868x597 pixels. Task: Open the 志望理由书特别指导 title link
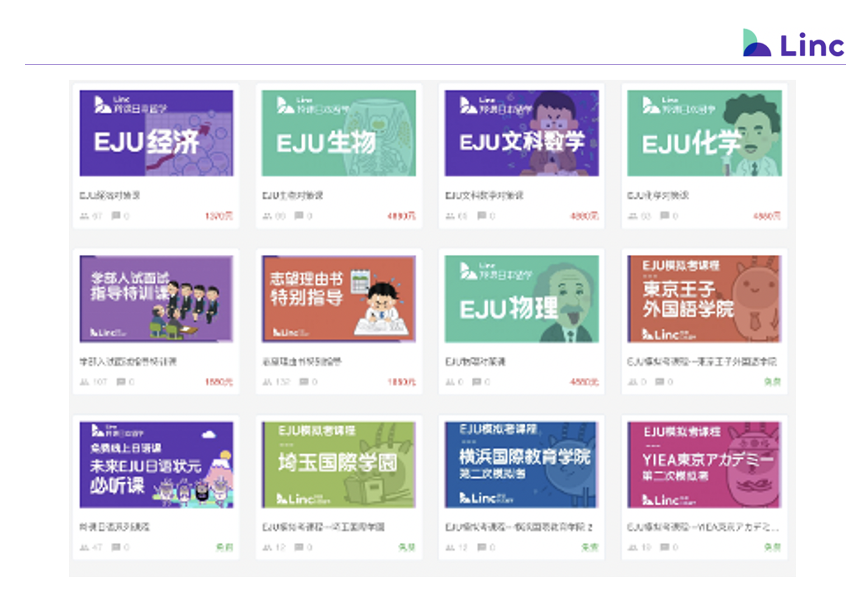point(302,362)
